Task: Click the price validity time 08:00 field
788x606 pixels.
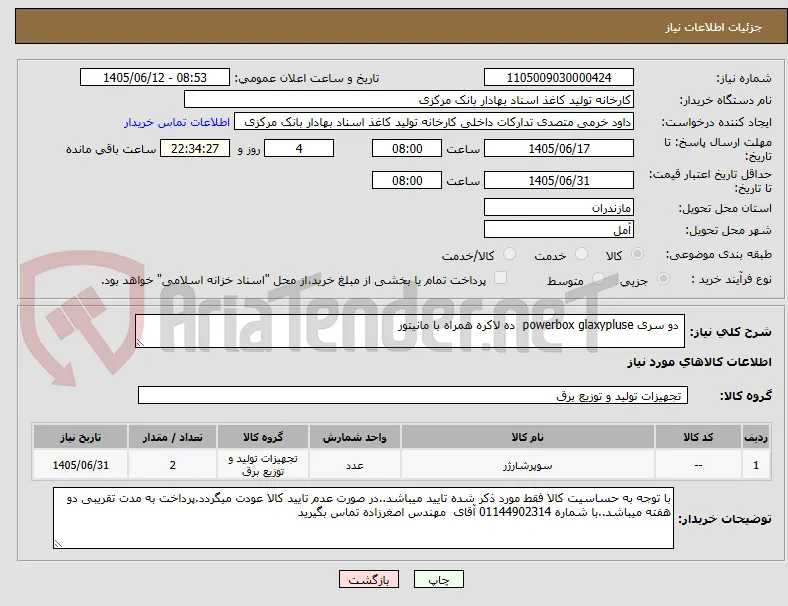Action: click(407, 180)
